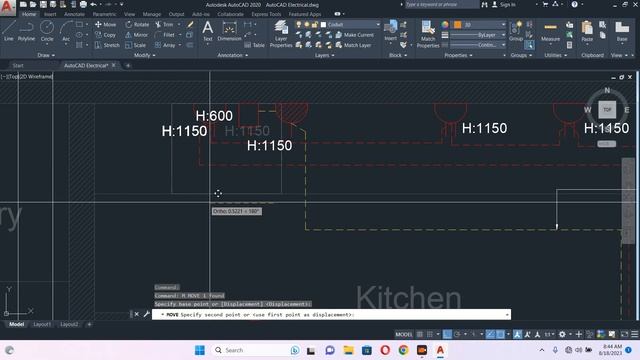The height and width of the screenshot is (360, 640).
Task: Toggle MODEL space button in status bar
Action: (x=404, y=334)
